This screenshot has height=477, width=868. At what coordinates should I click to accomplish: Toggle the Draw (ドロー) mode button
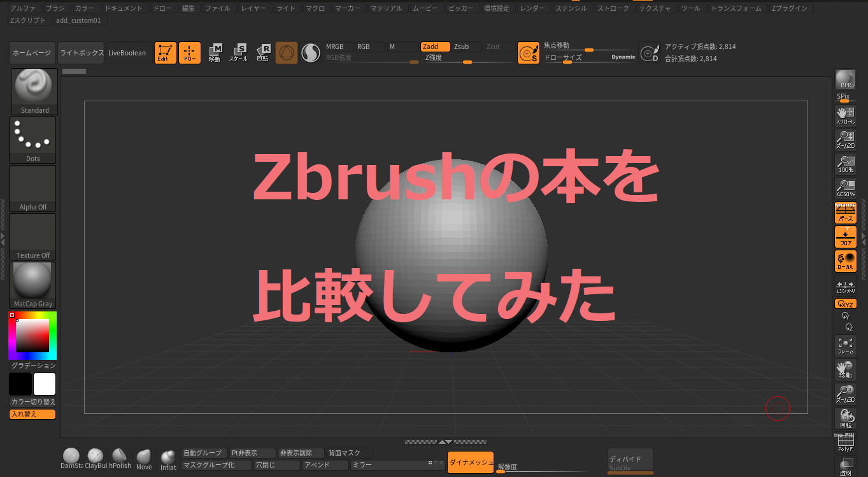(x=190, y=53)
